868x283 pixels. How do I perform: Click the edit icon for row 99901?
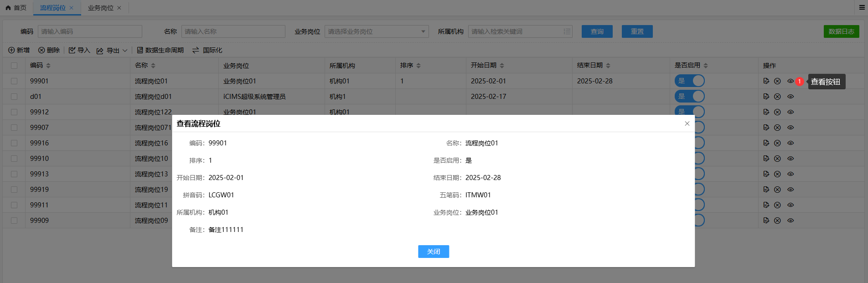766,81
